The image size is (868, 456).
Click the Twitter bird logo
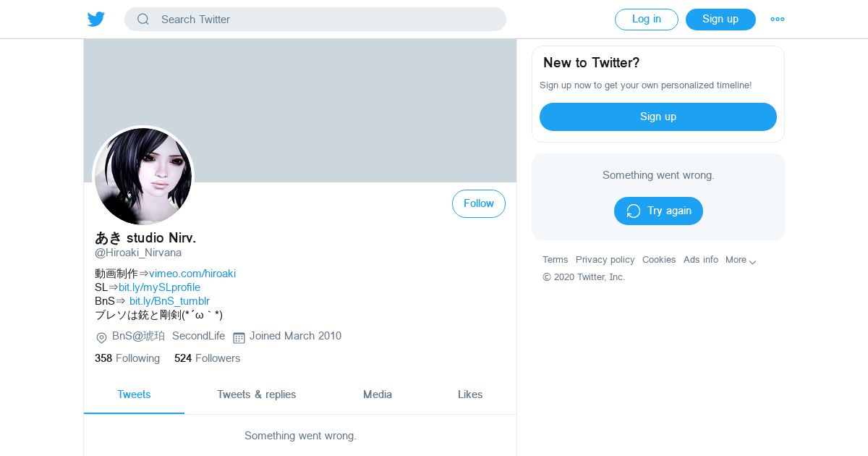[96, 20]
